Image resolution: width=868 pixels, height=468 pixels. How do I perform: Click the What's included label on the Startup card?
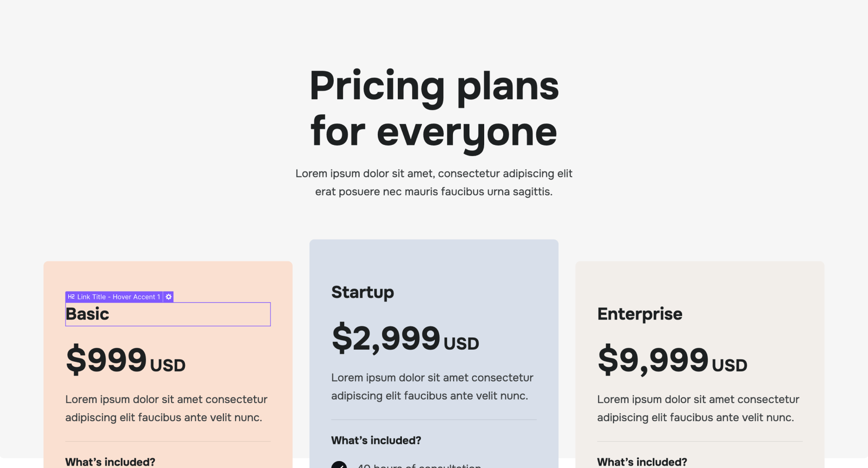pos(376,440)
